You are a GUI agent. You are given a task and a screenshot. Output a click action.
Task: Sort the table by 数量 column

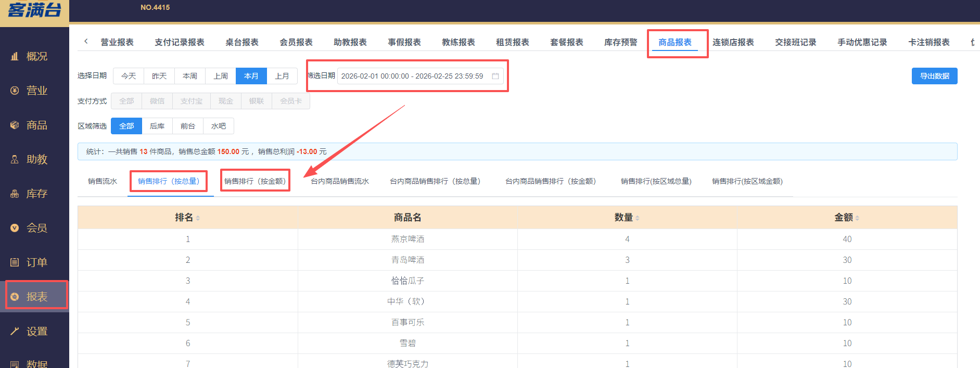(x=638, y=218)
